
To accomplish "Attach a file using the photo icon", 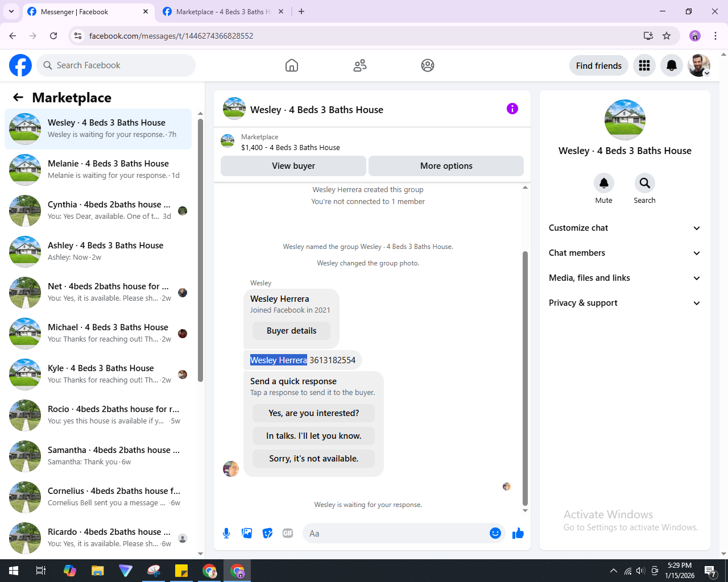I will coord(247,533).
